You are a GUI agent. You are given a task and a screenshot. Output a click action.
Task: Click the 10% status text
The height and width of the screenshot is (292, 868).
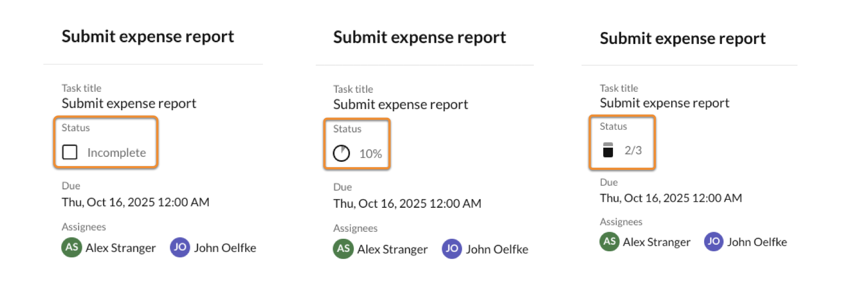371,154
